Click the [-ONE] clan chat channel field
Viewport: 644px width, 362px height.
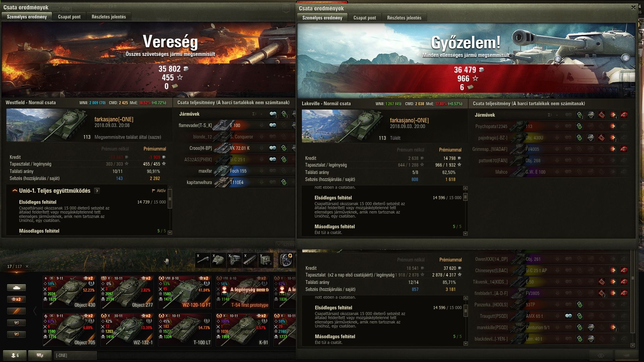coord(75,355)
